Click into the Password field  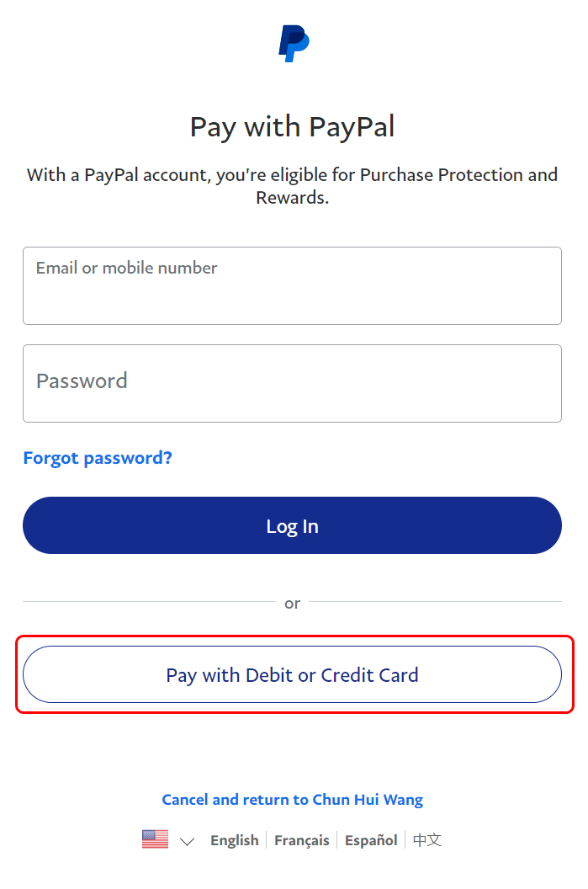click(292, 383)
